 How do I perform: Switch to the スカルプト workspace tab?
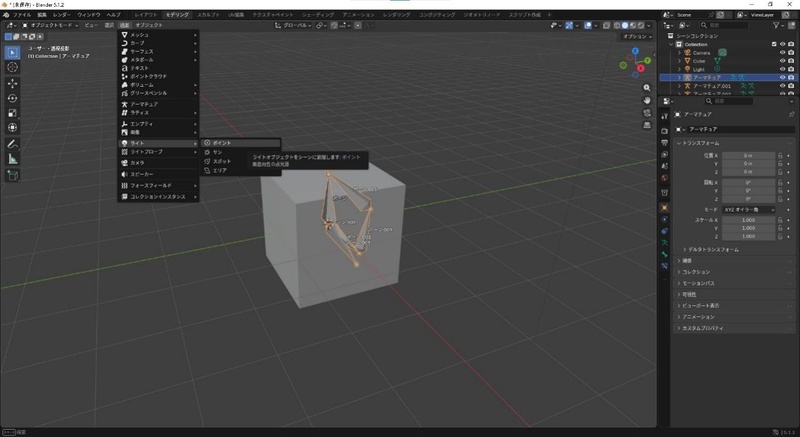[x=208, y=15]
